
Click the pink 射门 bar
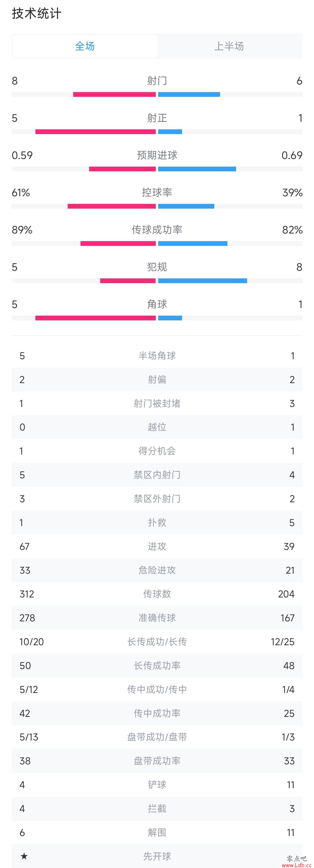pyautogui.click(x=115, y=95)
